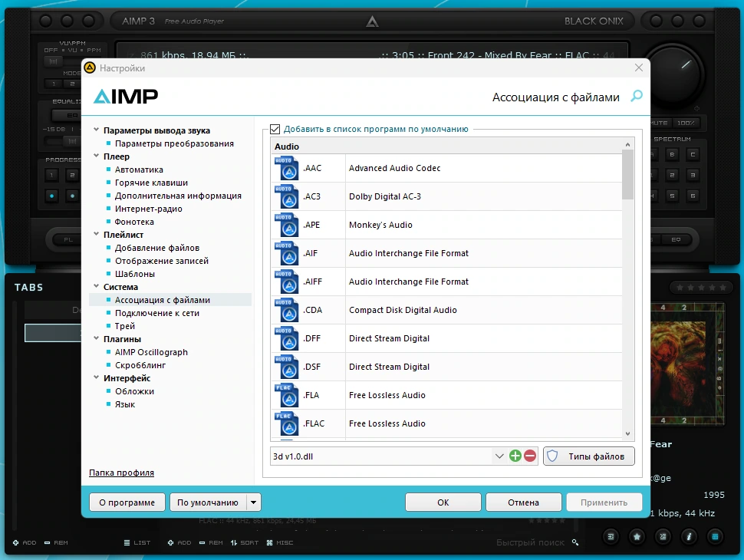This screenshot has height=560, width=744.
Task: Click the .FLAC file type icon
Action: click(286, 423)
